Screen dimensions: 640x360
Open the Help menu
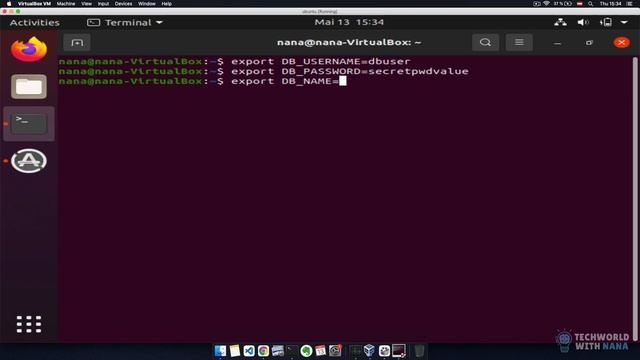167,4
